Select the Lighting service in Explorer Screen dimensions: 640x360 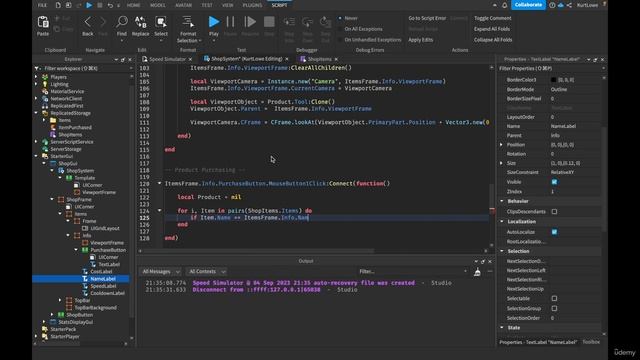(60, 84)
